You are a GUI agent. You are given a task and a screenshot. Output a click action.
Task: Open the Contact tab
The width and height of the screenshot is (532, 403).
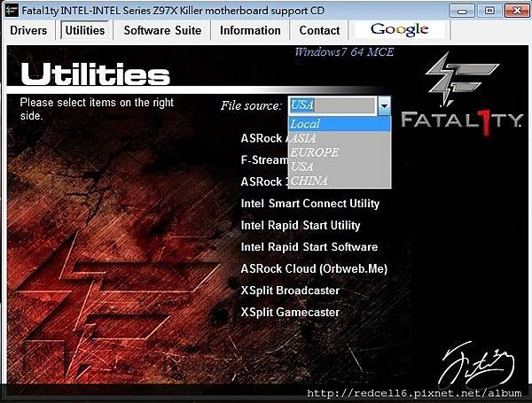[319, 30]
